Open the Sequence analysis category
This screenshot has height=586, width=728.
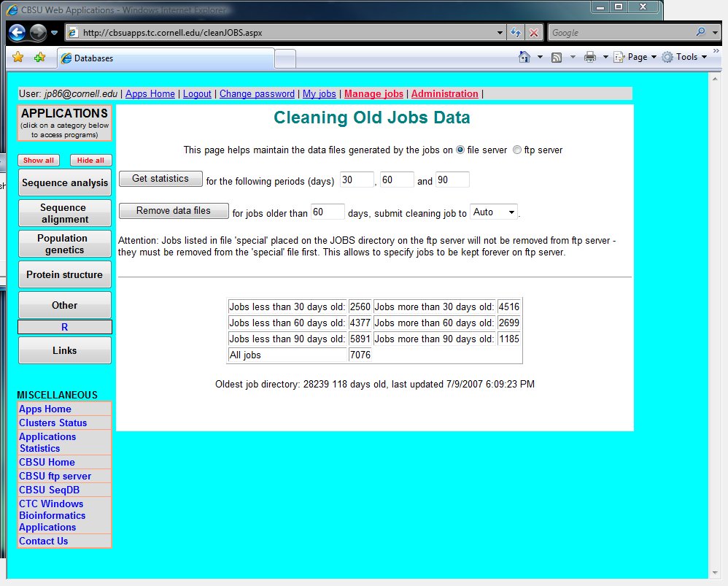(x=64, y=182)
